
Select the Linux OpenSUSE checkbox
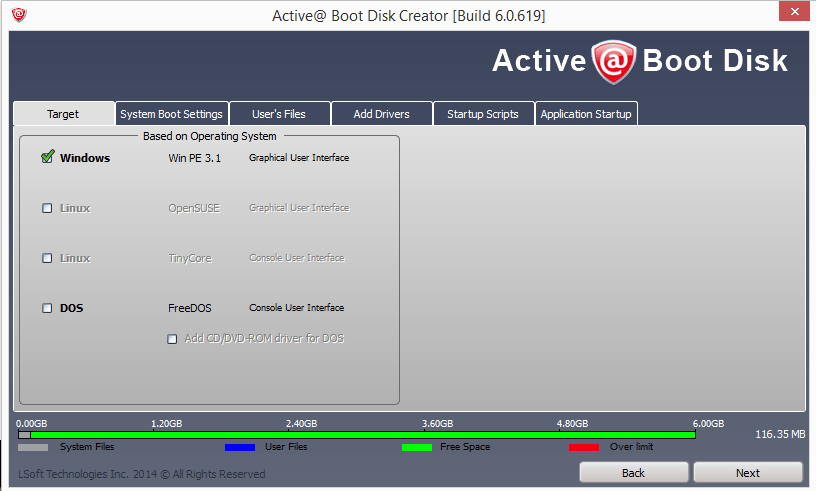coord(47,208)
